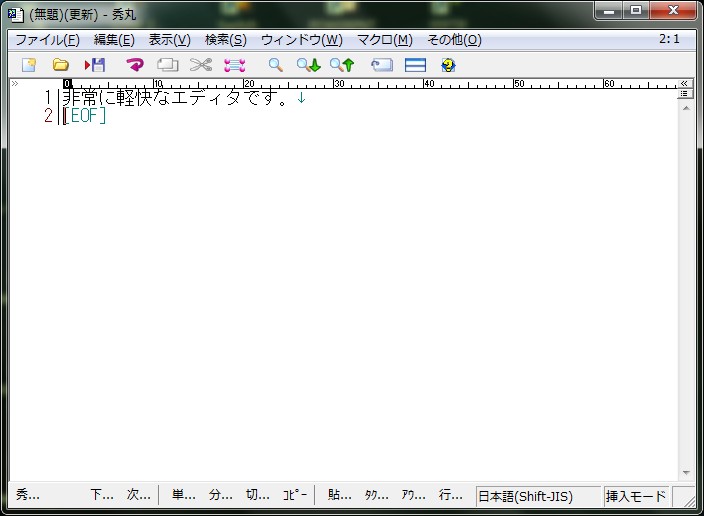Open the 検索(S) menu

tap(226, 40)
